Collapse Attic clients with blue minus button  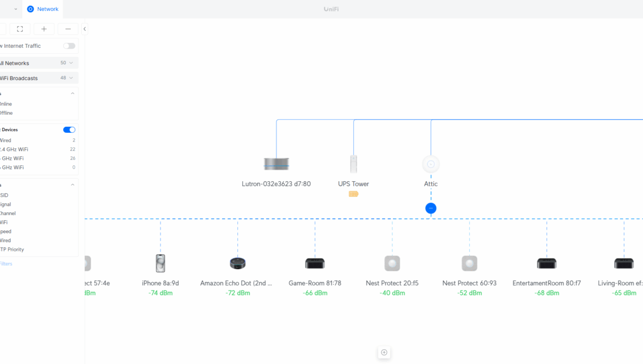[x=431, y=209]
